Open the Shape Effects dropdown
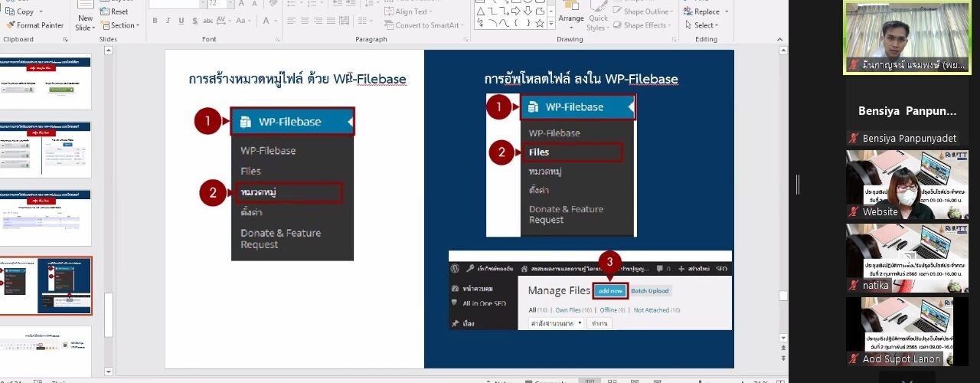 [x=641, y=25]
